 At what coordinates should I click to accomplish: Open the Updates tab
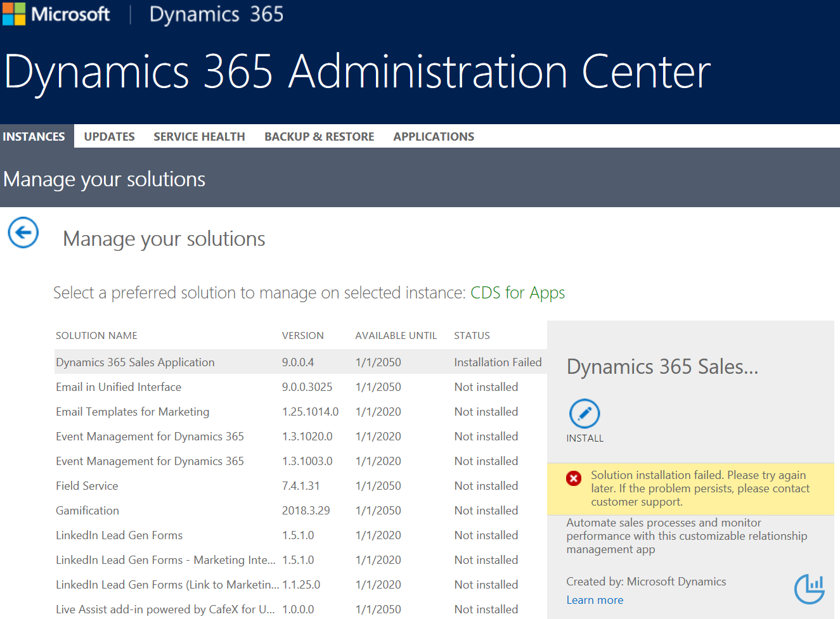109,136
